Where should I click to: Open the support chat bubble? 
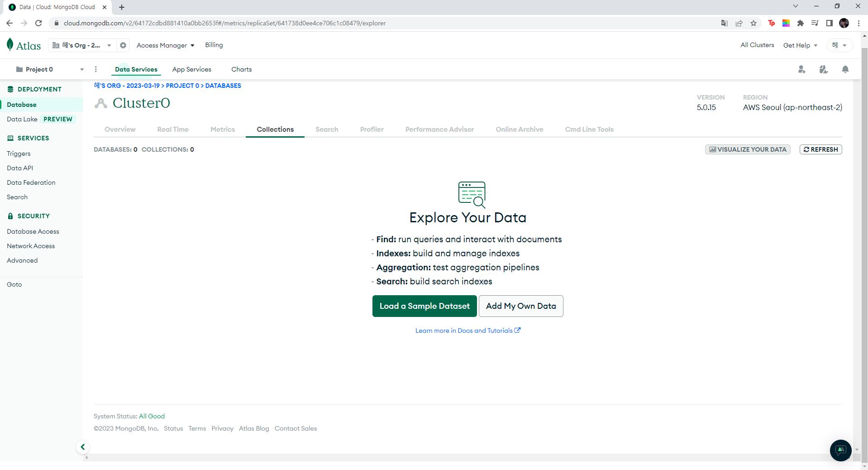(840, 450)
